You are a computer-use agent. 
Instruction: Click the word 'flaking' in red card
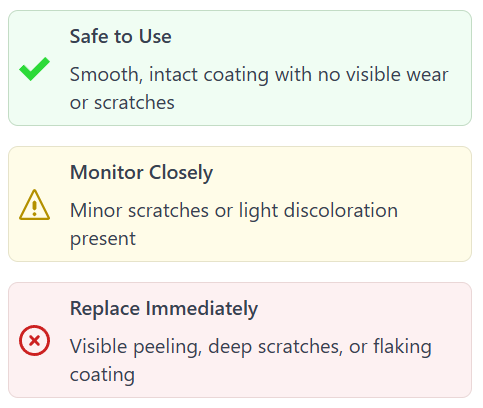coord(402,347)
